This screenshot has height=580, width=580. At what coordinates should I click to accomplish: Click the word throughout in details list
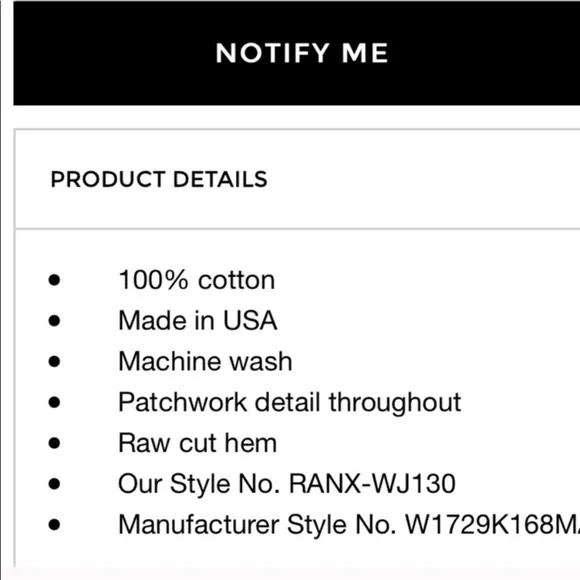395,402
